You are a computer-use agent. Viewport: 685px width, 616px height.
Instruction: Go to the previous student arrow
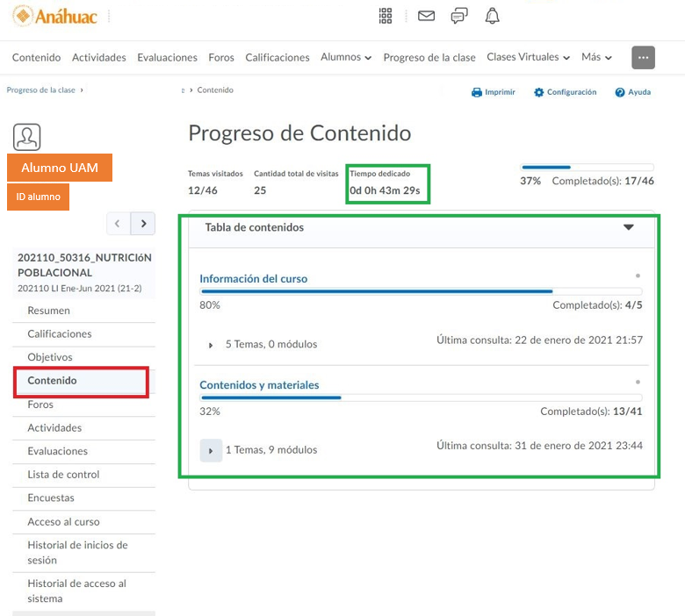(119, 224)
